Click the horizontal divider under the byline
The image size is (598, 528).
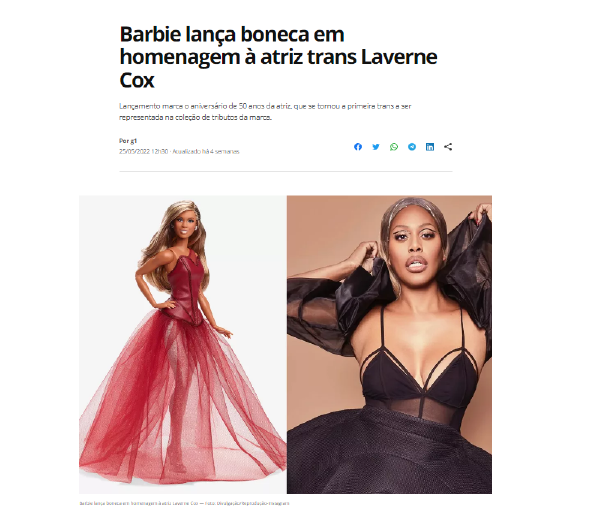pyautogui.click(x=286, y=172)
